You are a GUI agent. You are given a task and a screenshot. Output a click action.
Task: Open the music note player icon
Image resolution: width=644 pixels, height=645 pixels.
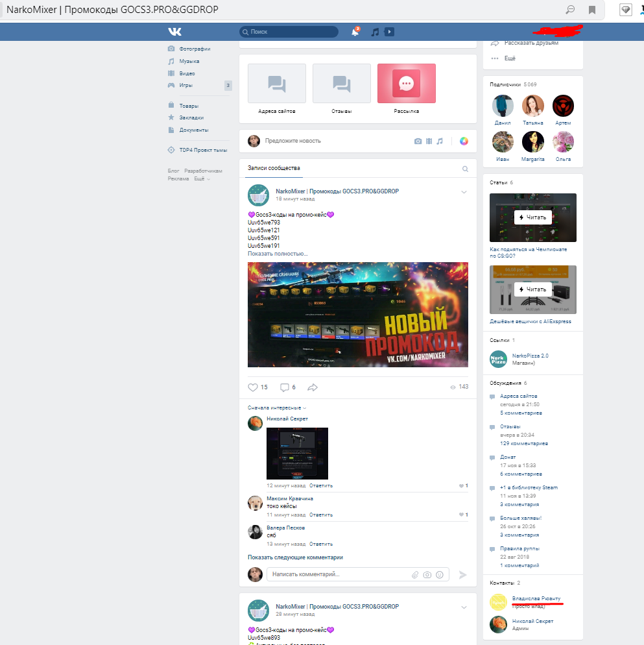coord(375,32)
